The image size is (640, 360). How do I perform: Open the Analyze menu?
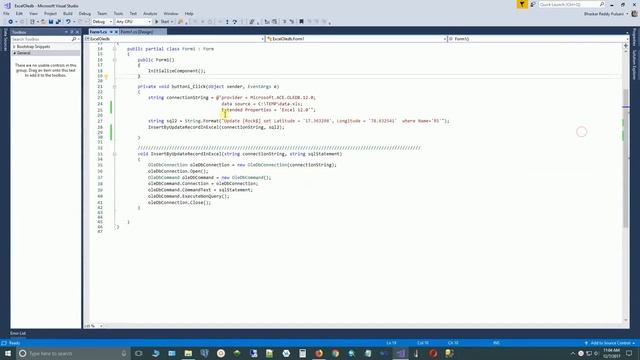pyautogui.click(x=150, y=13)
